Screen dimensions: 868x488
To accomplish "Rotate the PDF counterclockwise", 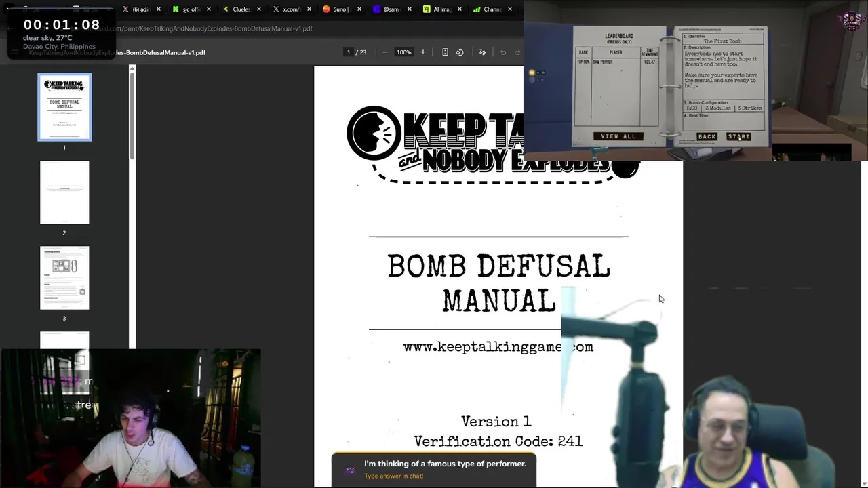I will click(x=460, y=52).
